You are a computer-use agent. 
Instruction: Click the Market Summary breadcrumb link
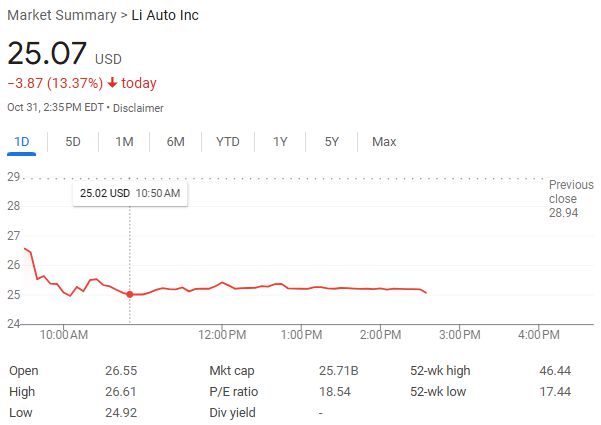click(x=62, y=16)
